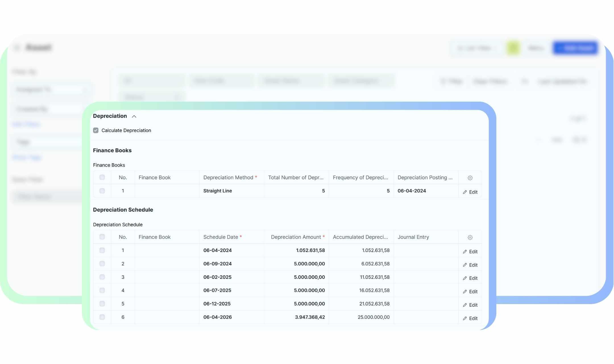The width and height of the screenshot is (614, 364).
Task: Click the edit pencil for the Straight Line row
Action: coord(465,192)
